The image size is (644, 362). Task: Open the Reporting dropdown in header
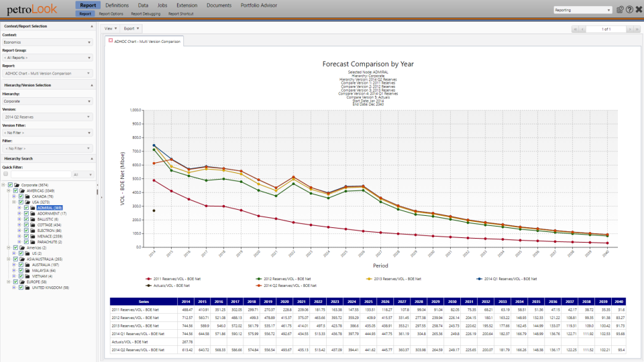pos(582,10)
